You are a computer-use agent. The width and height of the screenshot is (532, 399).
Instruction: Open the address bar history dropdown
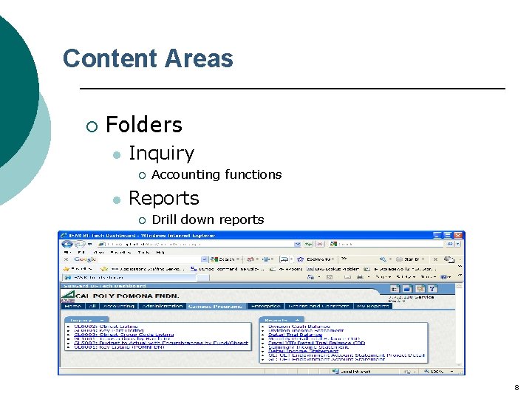(x=298, y=244)
